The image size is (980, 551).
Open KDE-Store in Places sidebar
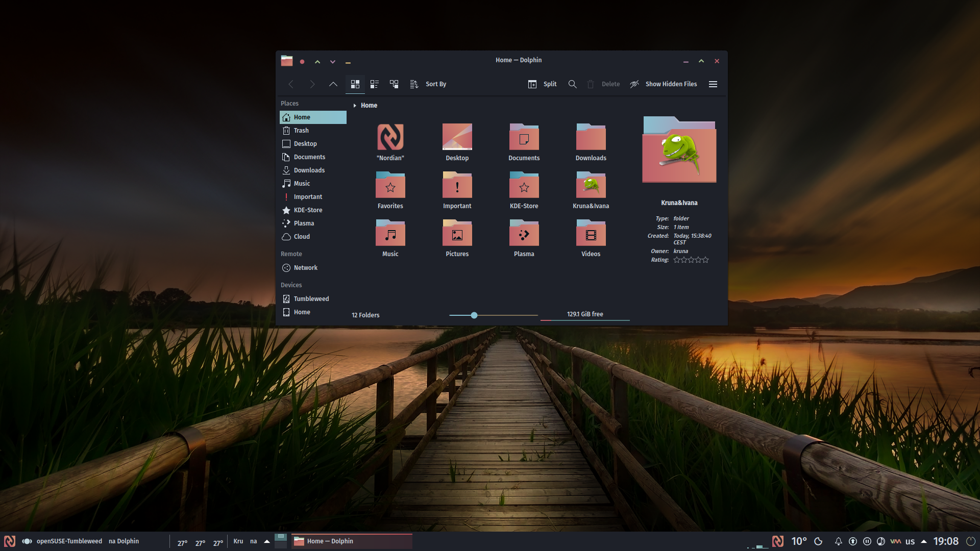tap(313, 210)
